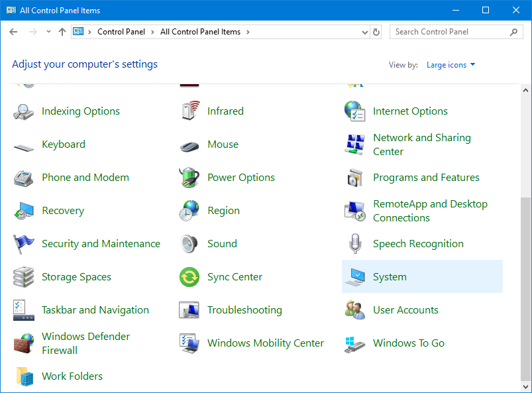Open Windows Defender Firewall brick-wall icon

(24, 343)
